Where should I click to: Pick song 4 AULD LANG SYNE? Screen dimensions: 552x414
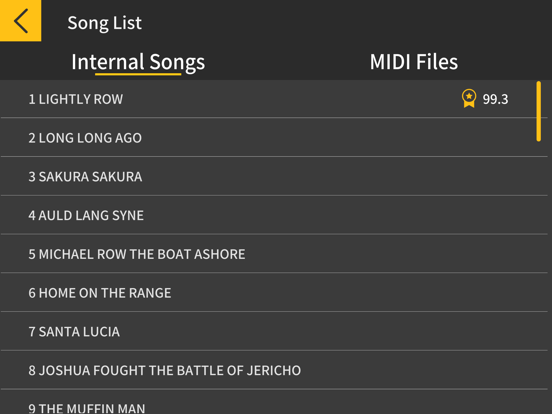(x=274, y=215)
